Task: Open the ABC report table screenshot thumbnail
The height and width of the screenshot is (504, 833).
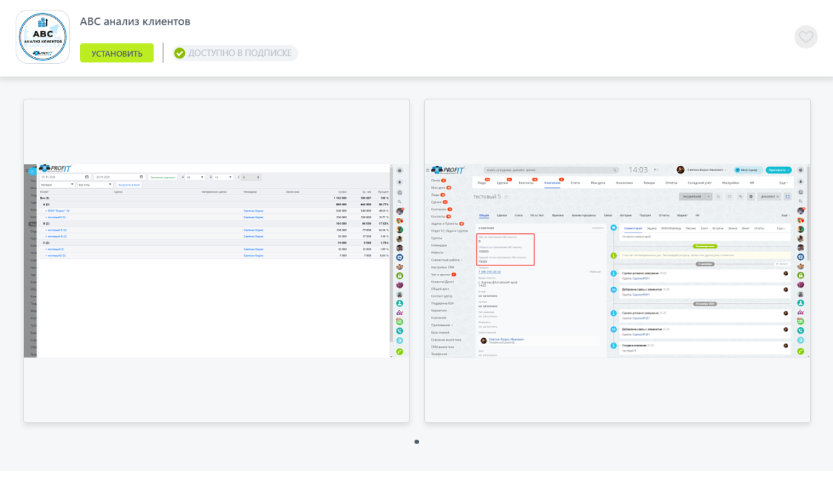Action: (x=217, y=261)
